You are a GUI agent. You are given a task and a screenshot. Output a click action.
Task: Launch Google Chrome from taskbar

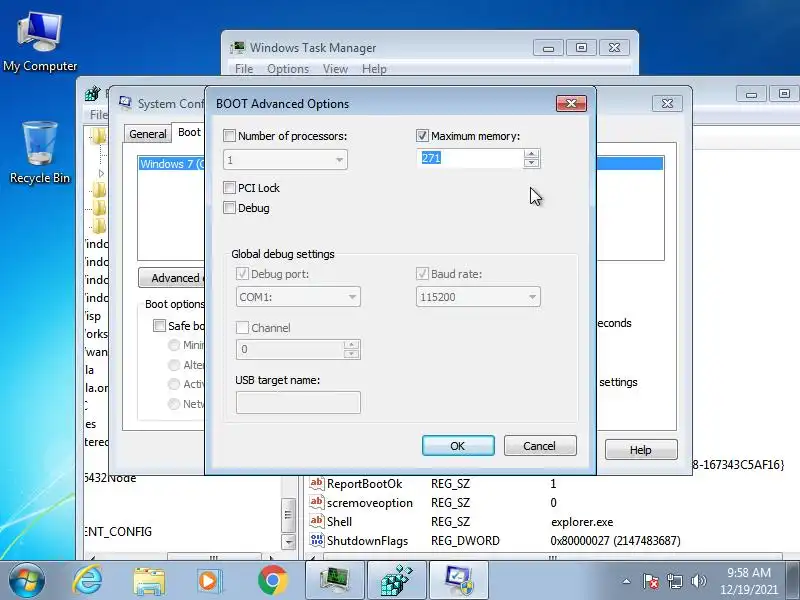[x=272, y=581]
